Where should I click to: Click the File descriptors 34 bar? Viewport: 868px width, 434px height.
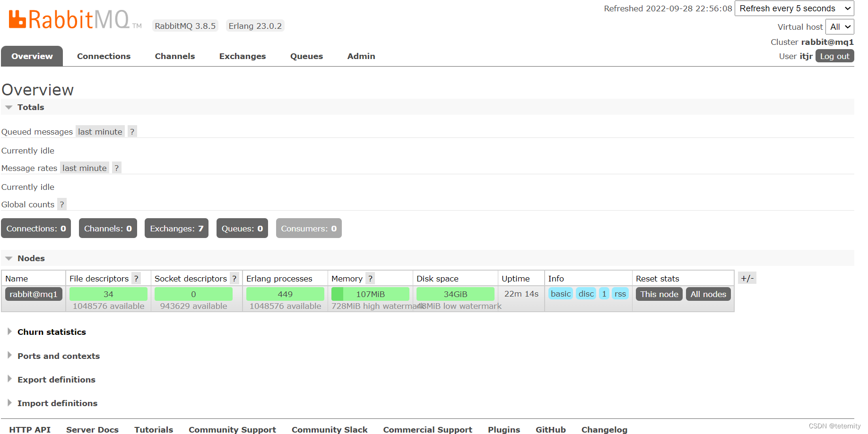[108, 294]
